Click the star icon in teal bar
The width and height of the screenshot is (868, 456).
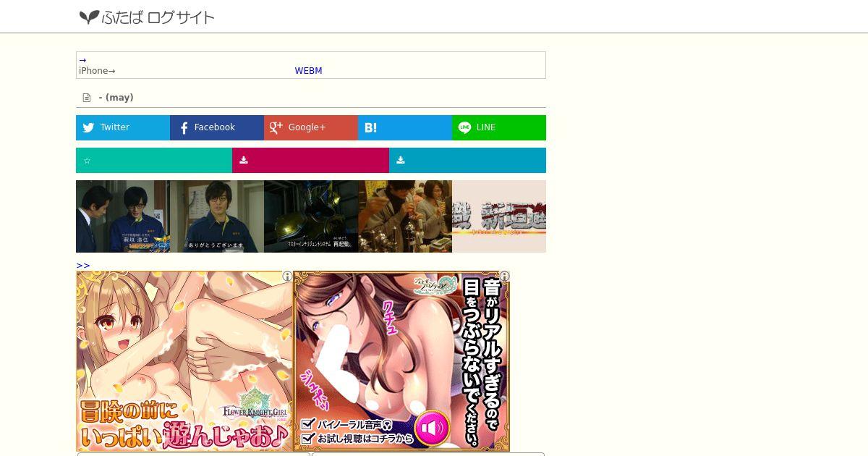(x=87, y=161)
